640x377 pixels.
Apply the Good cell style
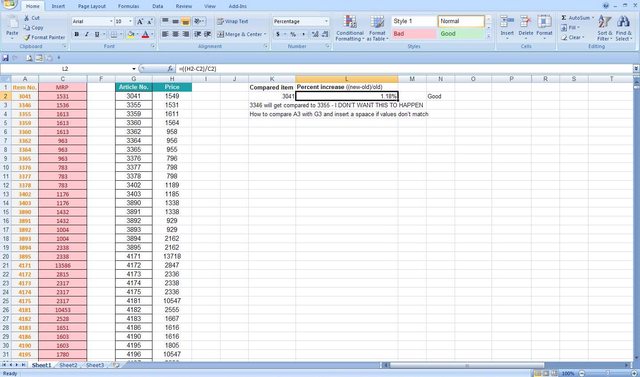click(461, 34)
